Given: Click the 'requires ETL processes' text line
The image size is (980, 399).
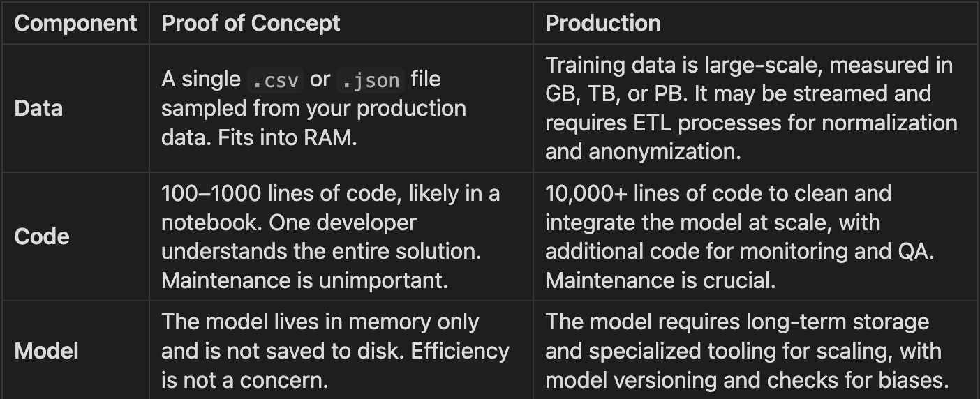Looking at the screenshot, I should 751,123.
